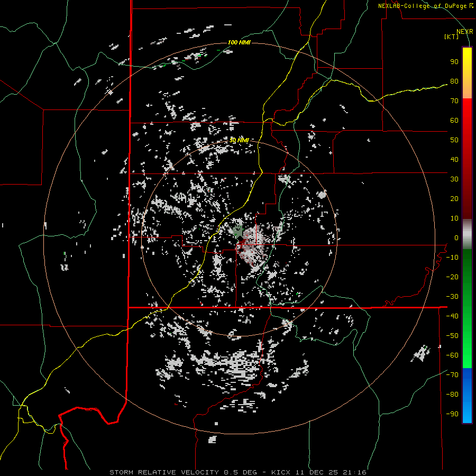Click the positive 80 scale label
Viewport: 476px width, 476px height.
(454, 81)
